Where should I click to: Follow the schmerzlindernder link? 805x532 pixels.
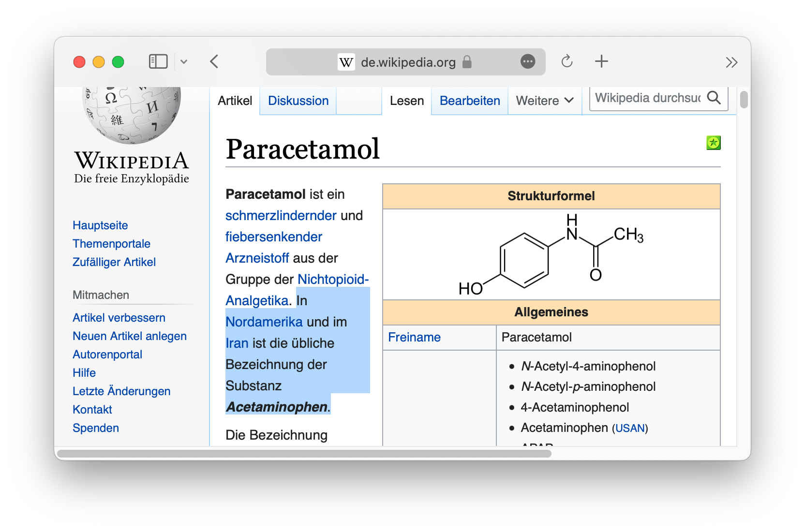(281, 216)
